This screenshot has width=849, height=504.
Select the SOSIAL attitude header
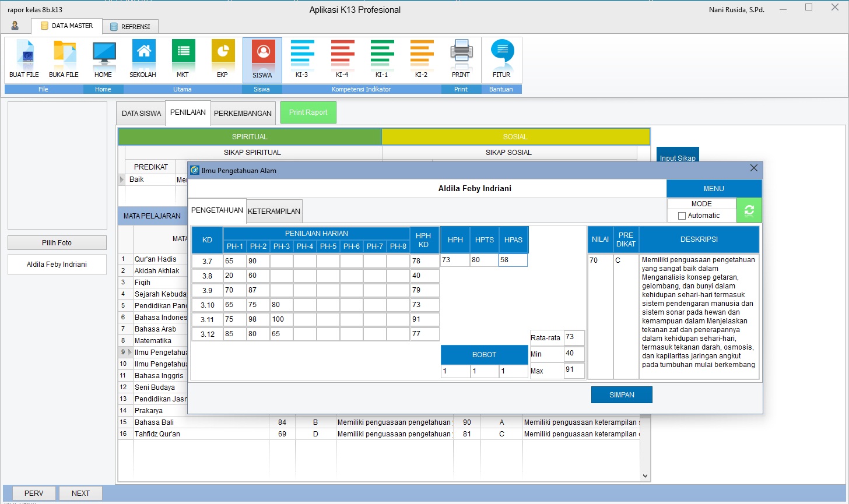pyautogui.click(x=515, y=136)
